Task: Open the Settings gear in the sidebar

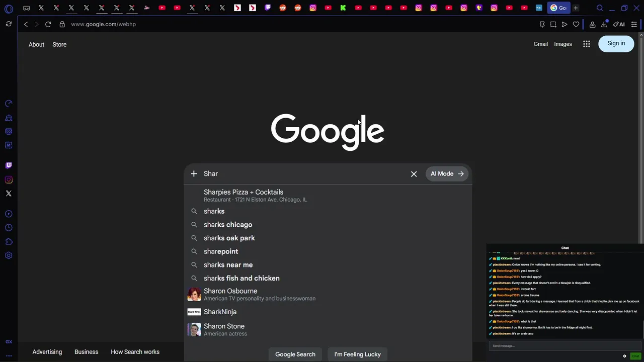Action: point(9,255)
